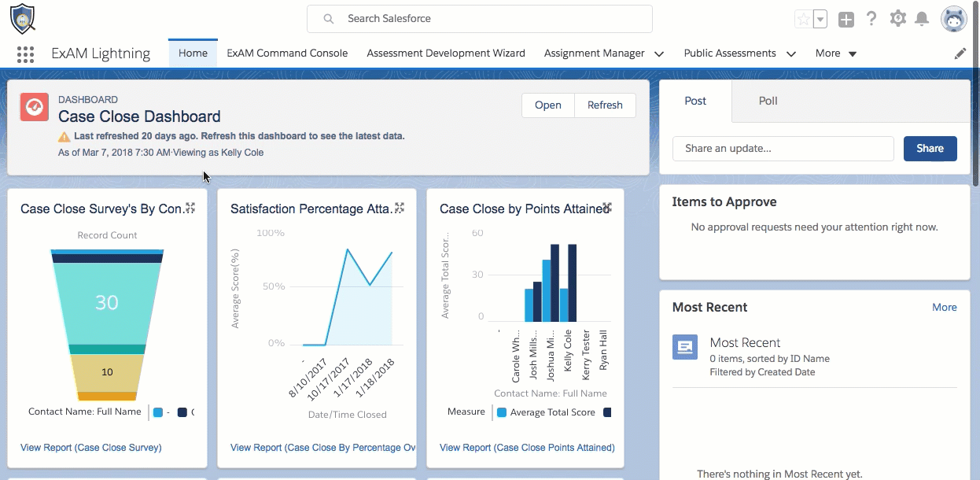
Task: Expand the Case Close Survey's chart
Action: tap(190, 208)
